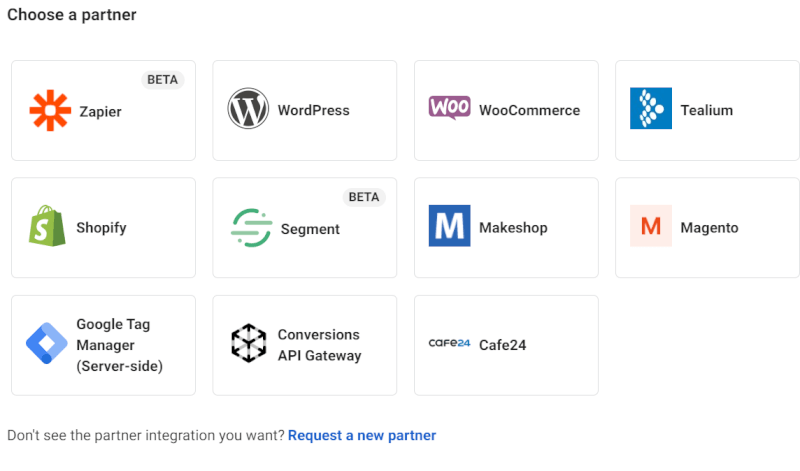Click the Cafe24 logo
The width and height of the screenshot is (800, 471).
(449, 343)
